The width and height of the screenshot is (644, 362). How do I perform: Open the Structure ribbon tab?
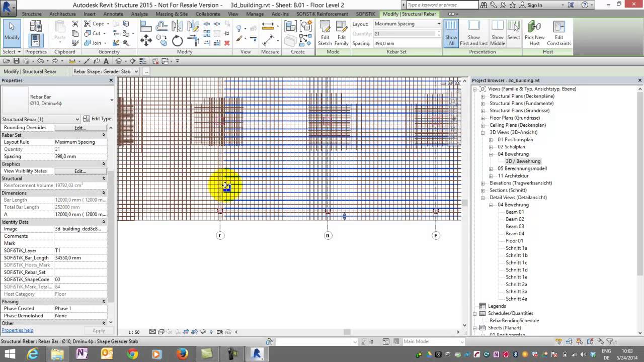(32, 14)
